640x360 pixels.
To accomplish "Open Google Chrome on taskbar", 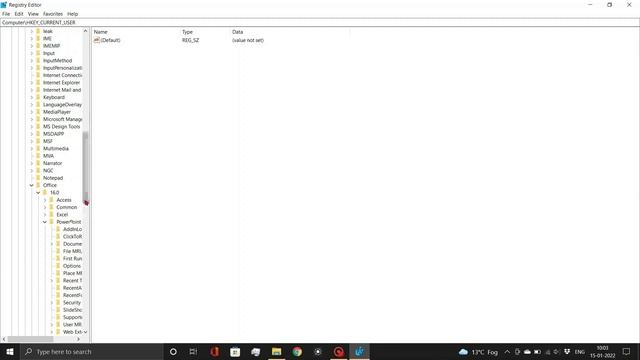I will [x=297, y=352].
